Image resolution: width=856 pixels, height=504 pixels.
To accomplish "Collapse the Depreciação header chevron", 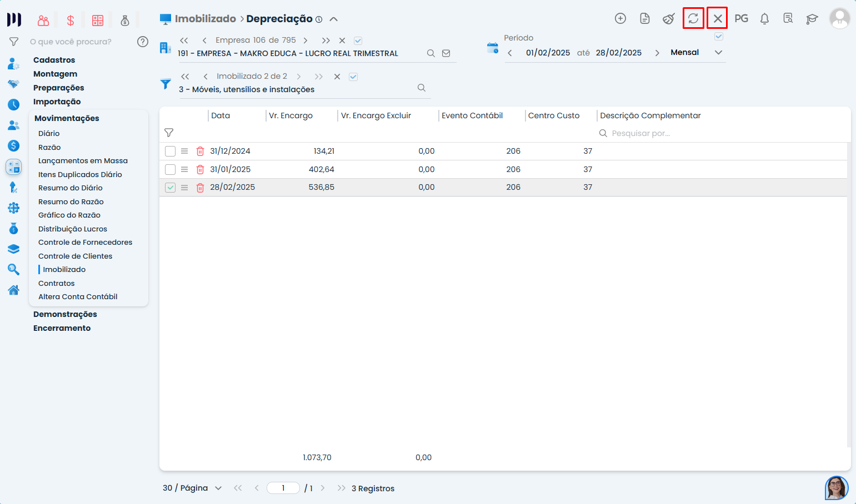I will tap(333, 19).
